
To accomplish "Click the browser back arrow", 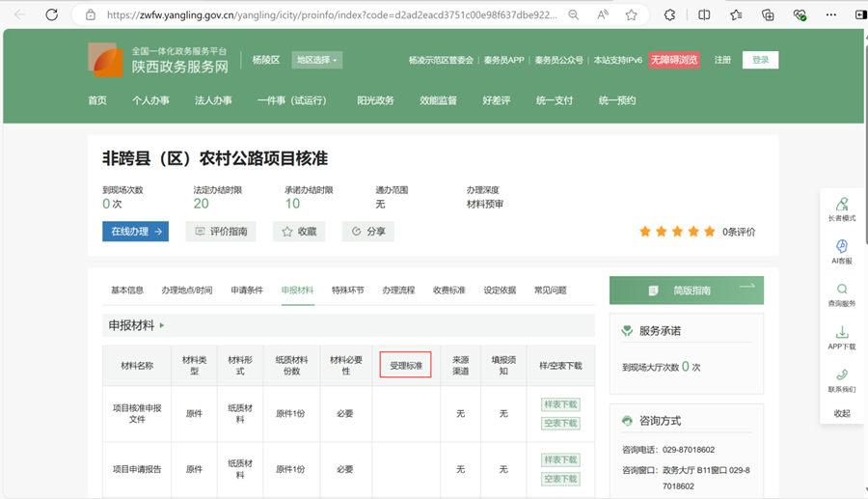I will 20,14.
